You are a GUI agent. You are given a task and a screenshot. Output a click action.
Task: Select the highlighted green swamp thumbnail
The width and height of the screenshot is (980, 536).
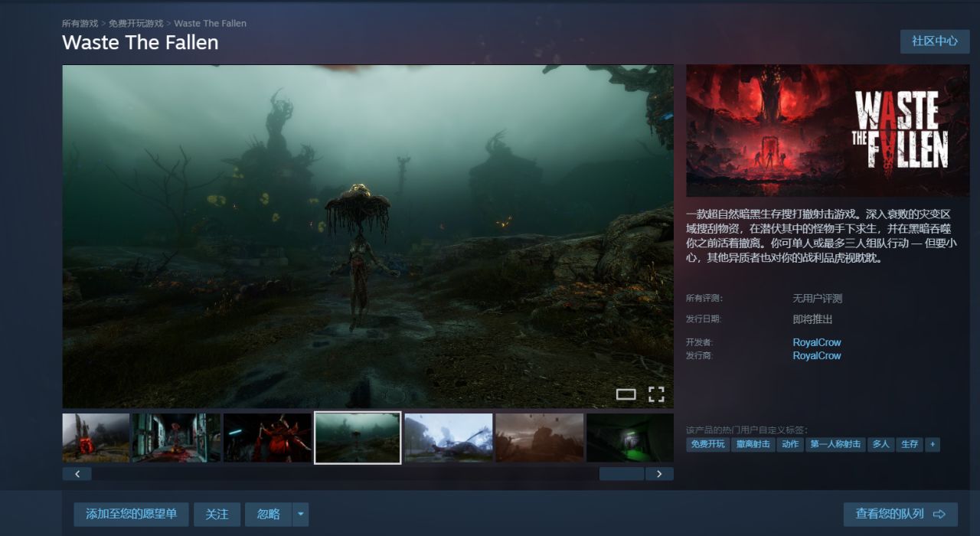358,438
